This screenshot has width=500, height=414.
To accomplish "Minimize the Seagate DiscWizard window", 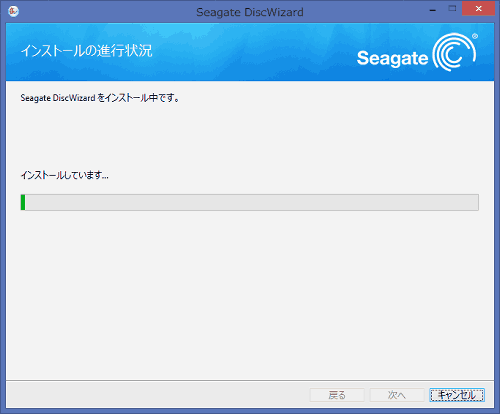I will pyautogui.click(x=433, y=10).
